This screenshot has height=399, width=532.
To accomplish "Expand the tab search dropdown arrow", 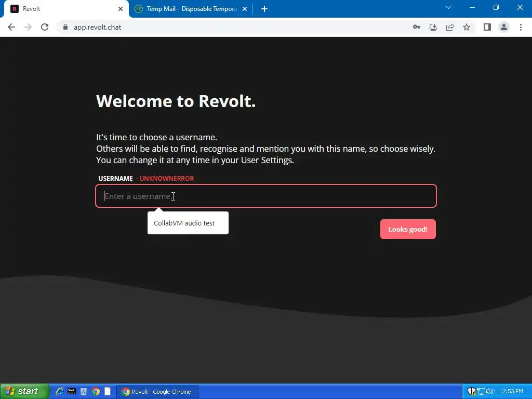I will (448, 7).
